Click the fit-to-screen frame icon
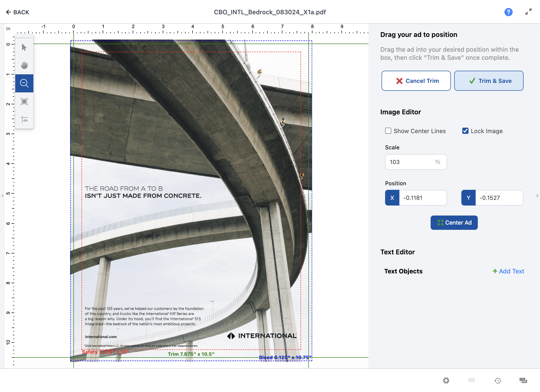This screenshot has width=540, height=392. [24, 101]
